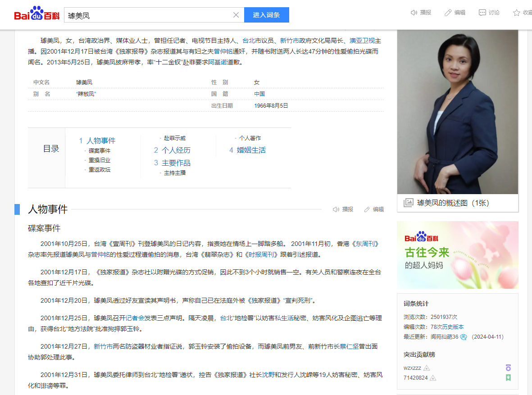View 历史版本 edit history link
This screenshot has width=532, height=395.
(x=453, y=327)
